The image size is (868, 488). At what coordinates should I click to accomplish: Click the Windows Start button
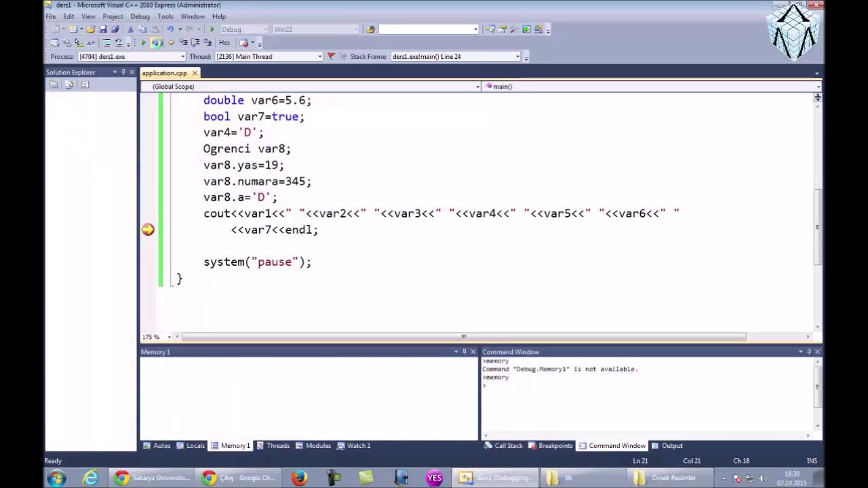pos(56,477)
